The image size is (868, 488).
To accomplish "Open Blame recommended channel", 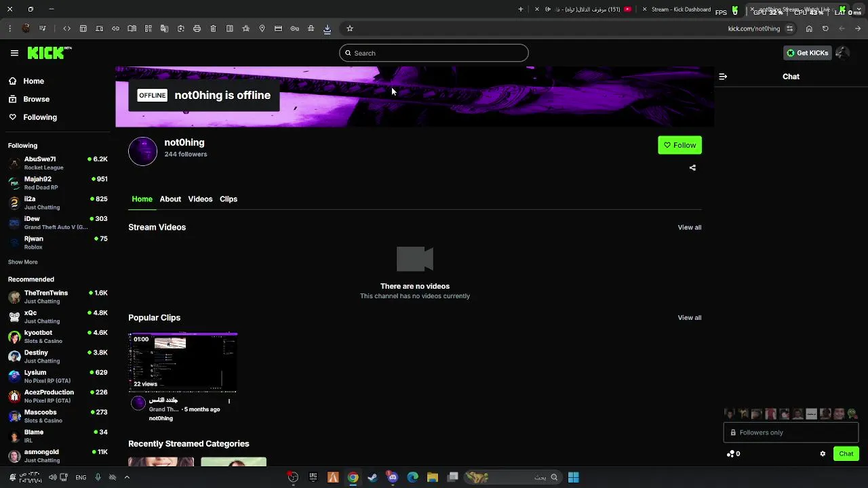I will (58, 436).
